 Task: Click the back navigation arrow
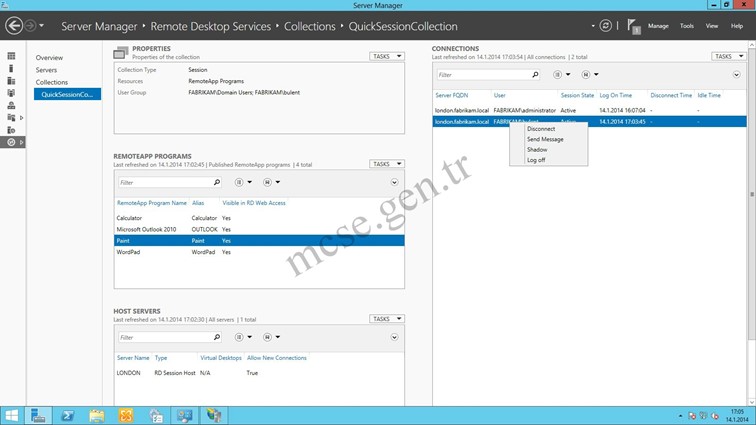tap(14, 26)
